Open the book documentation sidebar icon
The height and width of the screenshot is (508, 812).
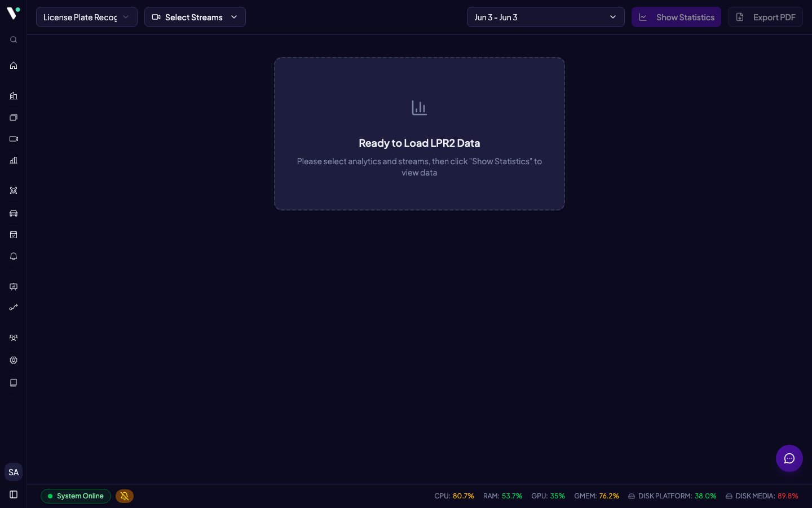click(14, 383)
